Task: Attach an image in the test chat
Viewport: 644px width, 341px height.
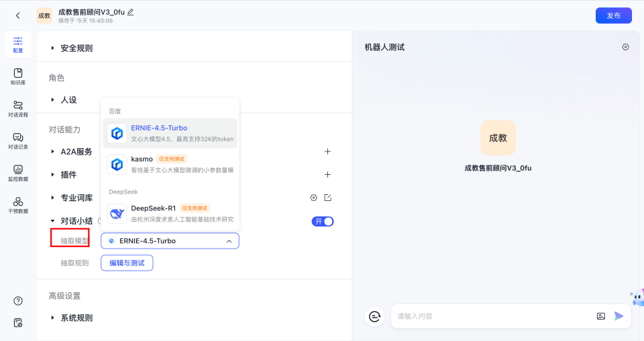Action: [x=601, y=316]
